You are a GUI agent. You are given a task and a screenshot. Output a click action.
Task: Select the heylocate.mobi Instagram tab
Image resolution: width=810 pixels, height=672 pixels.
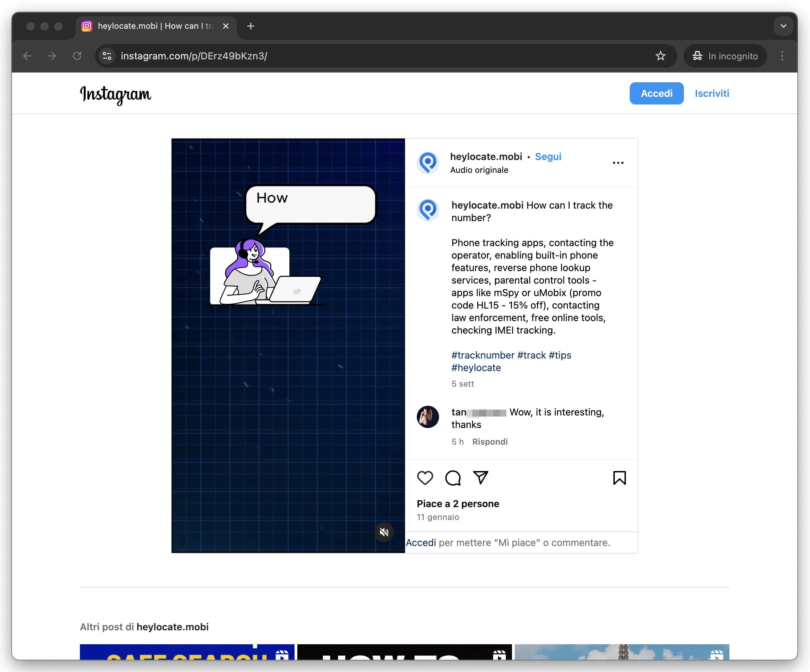coord(156,26)
